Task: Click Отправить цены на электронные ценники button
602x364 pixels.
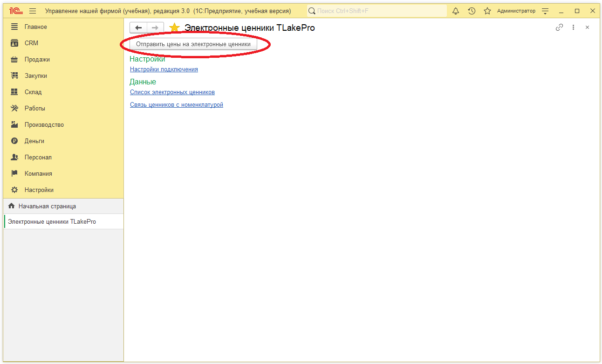Action: [x=193, y=44]
